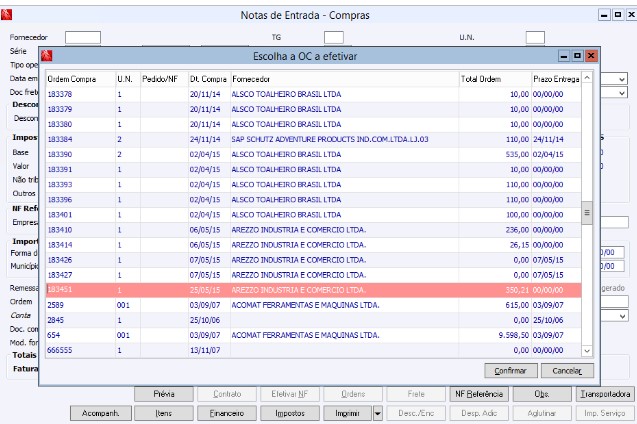Click total 535,00 cell
This screenshot has height=424, width=637.
495,154
